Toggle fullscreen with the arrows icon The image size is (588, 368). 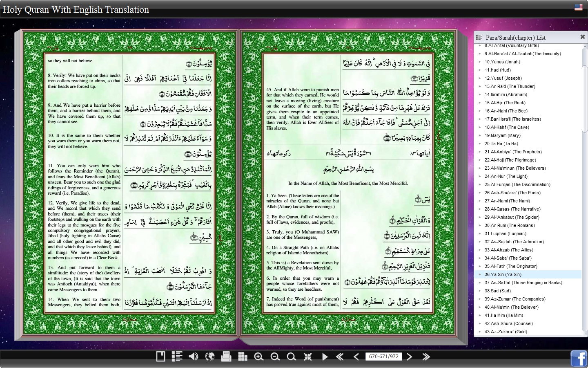[308, 357]
